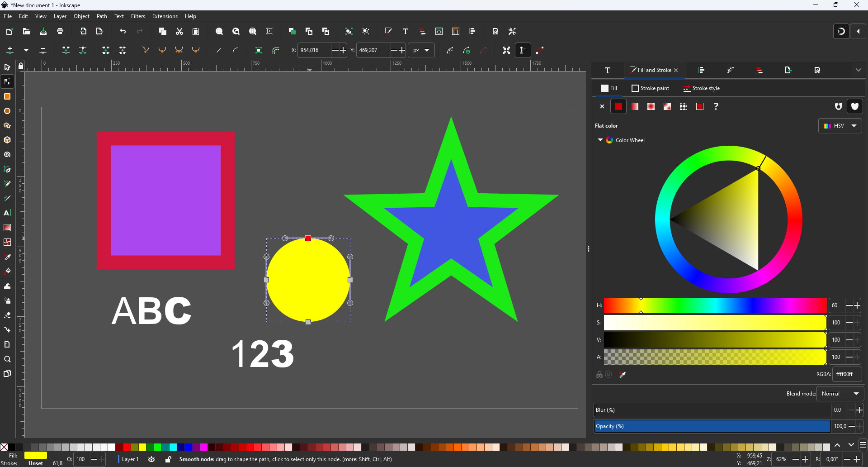Click the Insert new node icon
This screenshot has width=868, height=467.
[10, 50]
